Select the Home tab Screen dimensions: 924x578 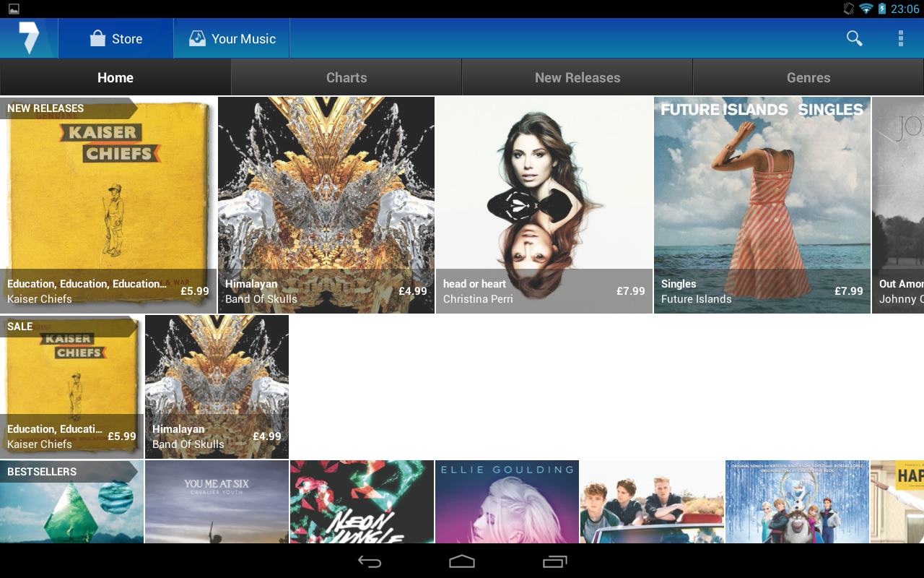[115, 77]
